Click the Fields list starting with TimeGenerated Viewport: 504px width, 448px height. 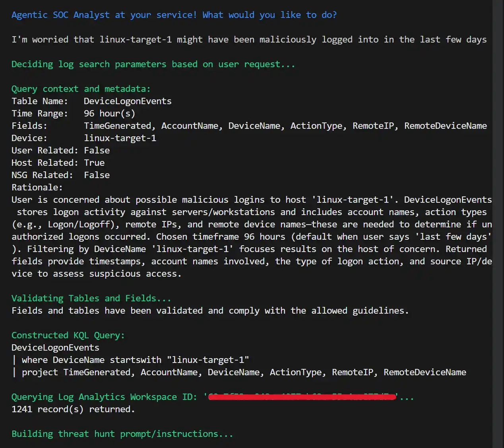285,126
